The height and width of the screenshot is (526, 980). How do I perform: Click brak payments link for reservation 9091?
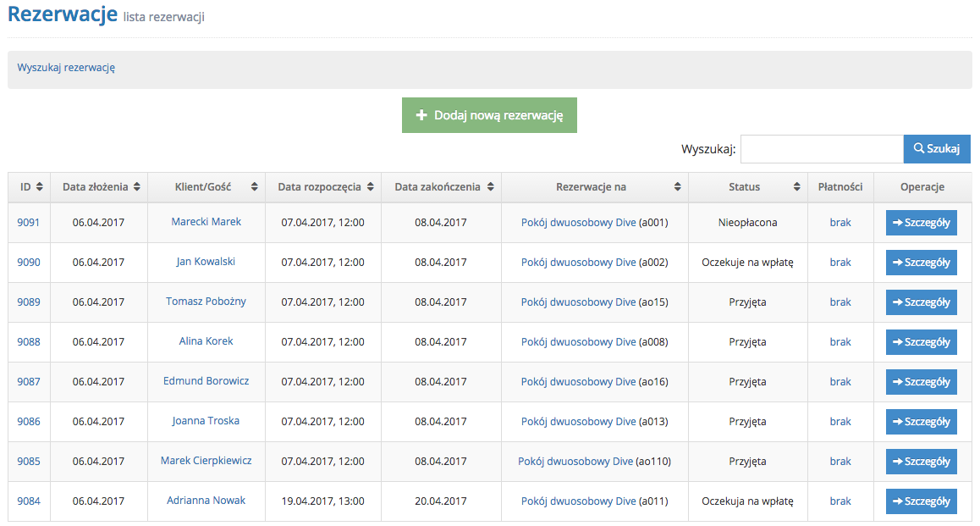click(x=840, y=223)
